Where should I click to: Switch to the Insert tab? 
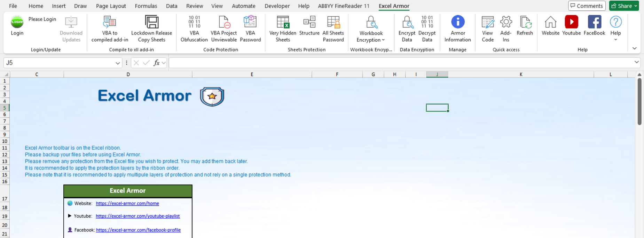tap(58, 6)
